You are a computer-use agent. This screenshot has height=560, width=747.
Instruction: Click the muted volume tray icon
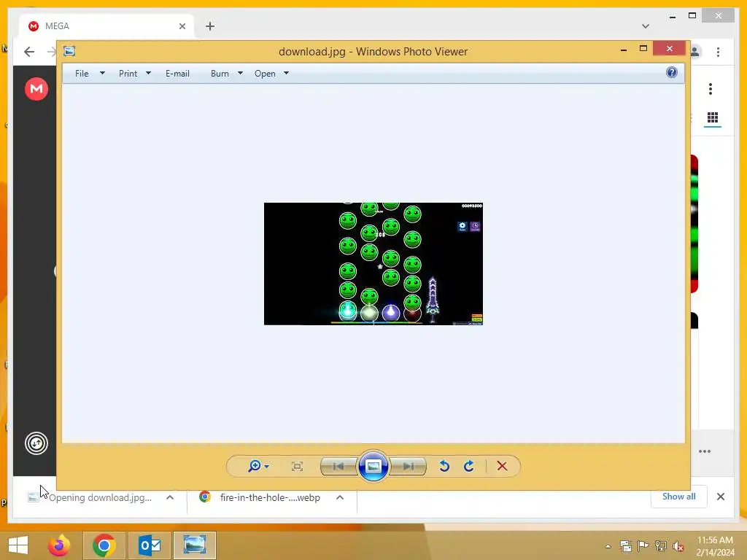(678, 546)
